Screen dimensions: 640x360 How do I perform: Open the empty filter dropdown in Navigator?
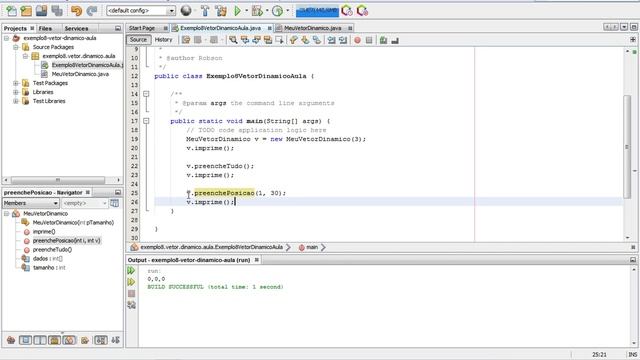coord(84,203)
